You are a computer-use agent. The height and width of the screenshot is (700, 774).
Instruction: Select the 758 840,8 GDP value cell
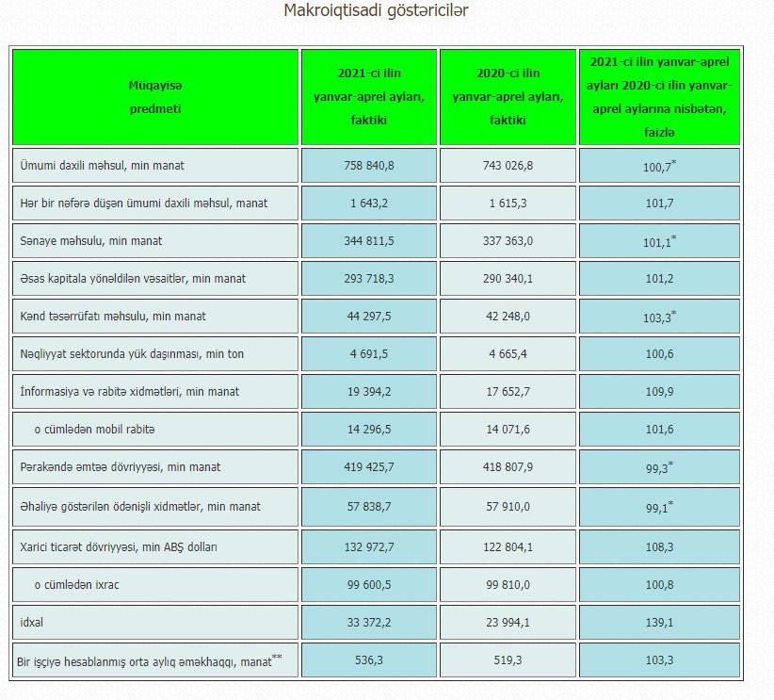(368, 166)
